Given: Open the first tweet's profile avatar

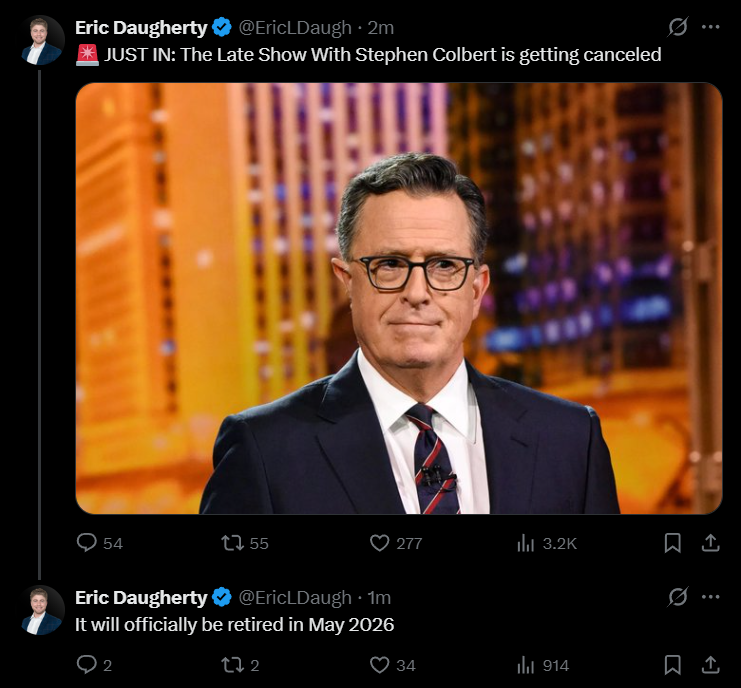Looking at the screenshot, I should click(43, 41).
